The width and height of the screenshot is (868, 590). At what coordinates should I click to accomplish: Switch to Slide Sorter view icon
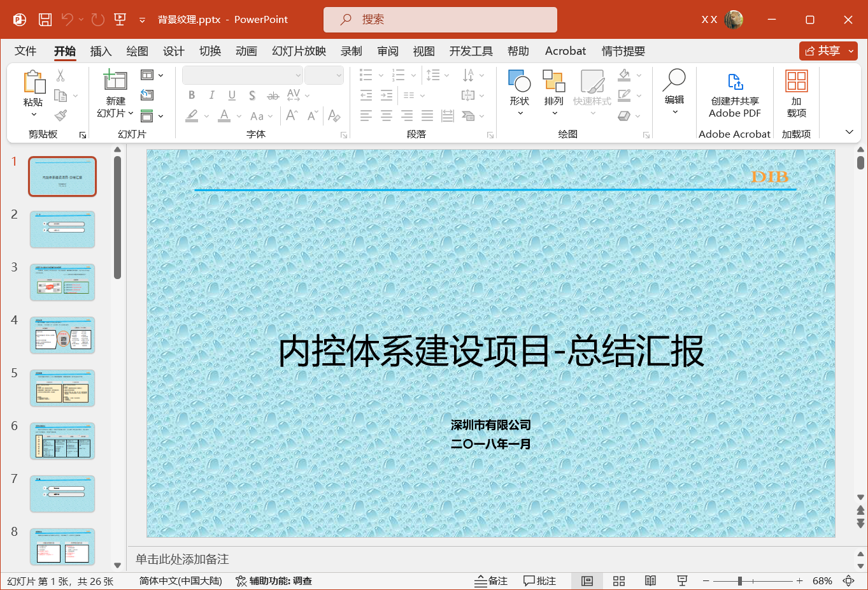click(618, 580)
